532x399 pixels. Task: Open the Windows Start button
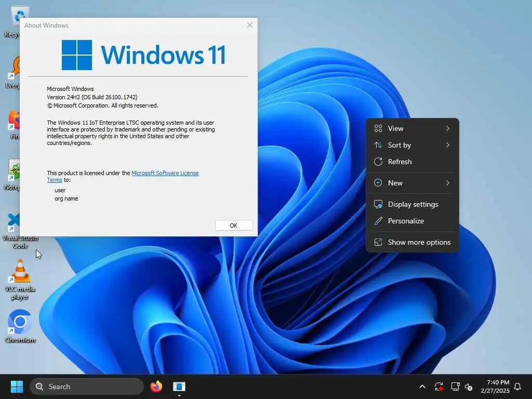pos(17,387)
